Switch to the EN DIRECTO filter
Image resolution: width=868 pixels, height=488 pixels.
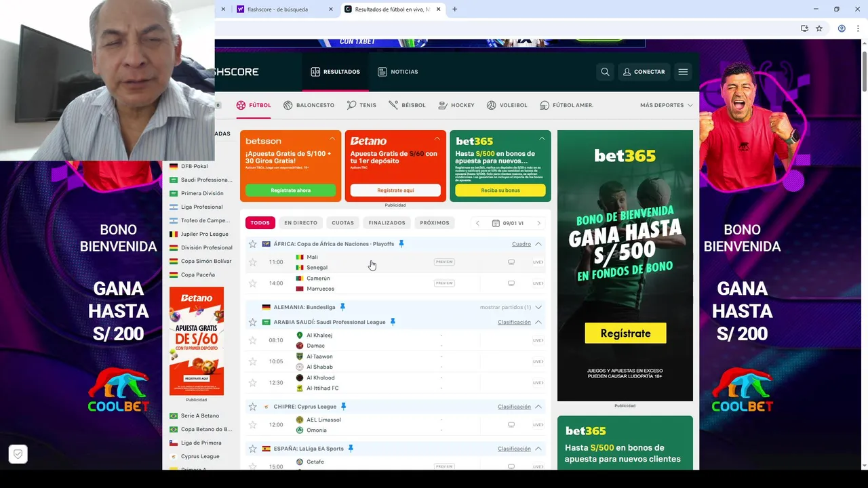pyautogui.click(x=300, y=223)
